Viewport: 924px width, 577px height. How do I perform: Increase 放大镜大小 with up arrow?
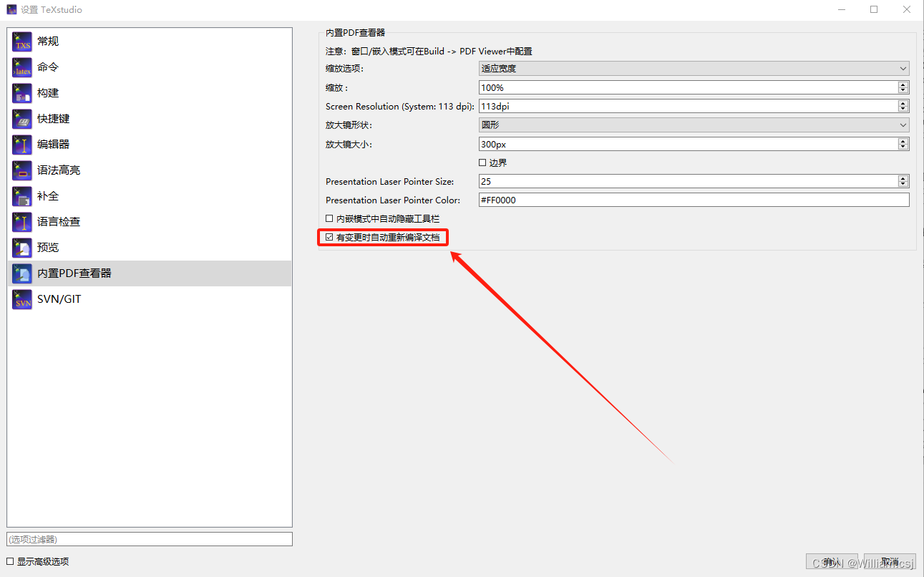click(903, 141)
